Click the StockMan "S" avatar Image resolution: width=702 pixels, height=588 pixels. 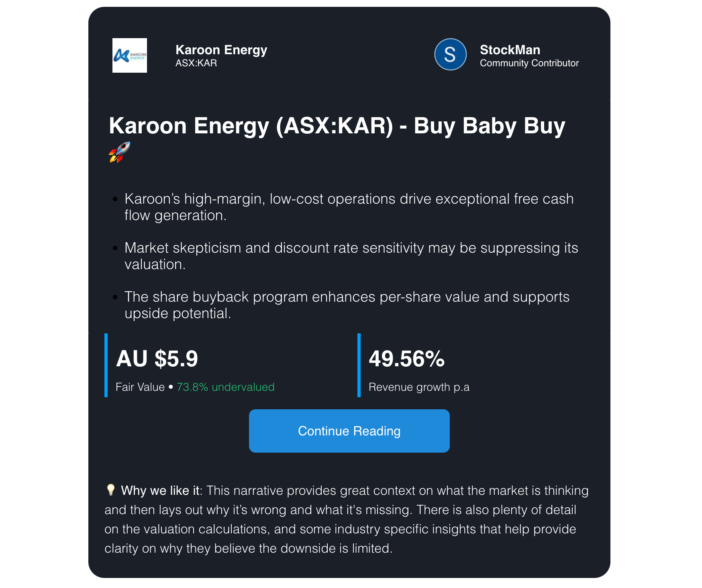pos(450,54)
